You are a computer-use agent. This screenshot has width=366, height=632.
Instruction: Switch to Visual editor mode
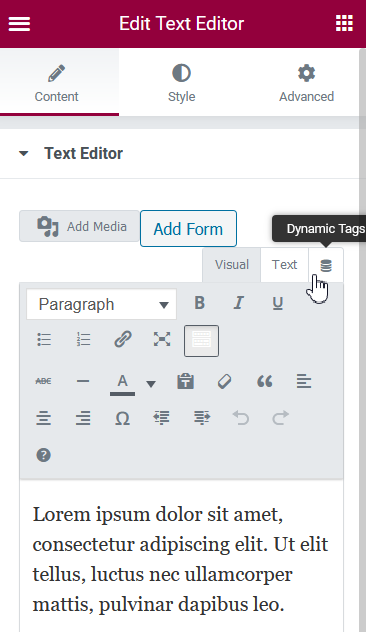click(x=231, y=265)
